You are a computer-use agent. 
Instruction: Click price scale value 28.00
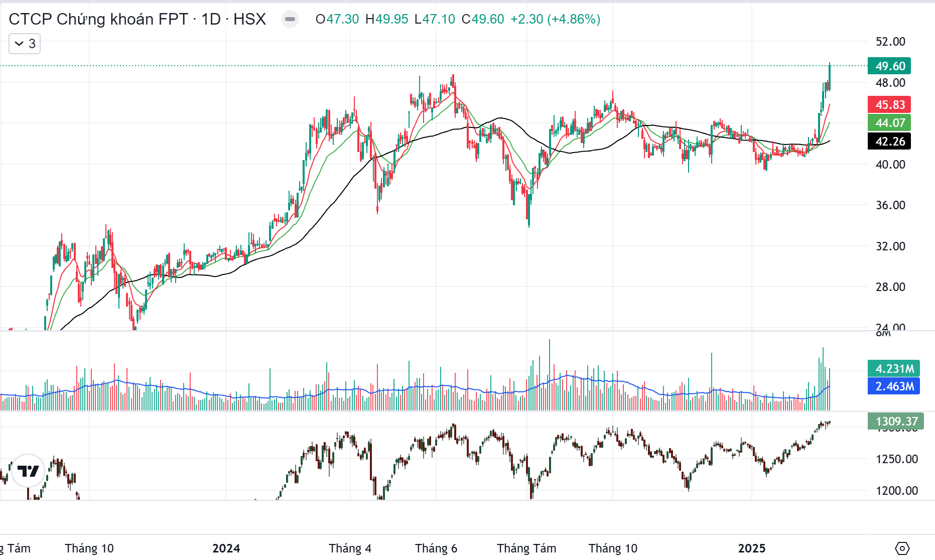[890, 287]
